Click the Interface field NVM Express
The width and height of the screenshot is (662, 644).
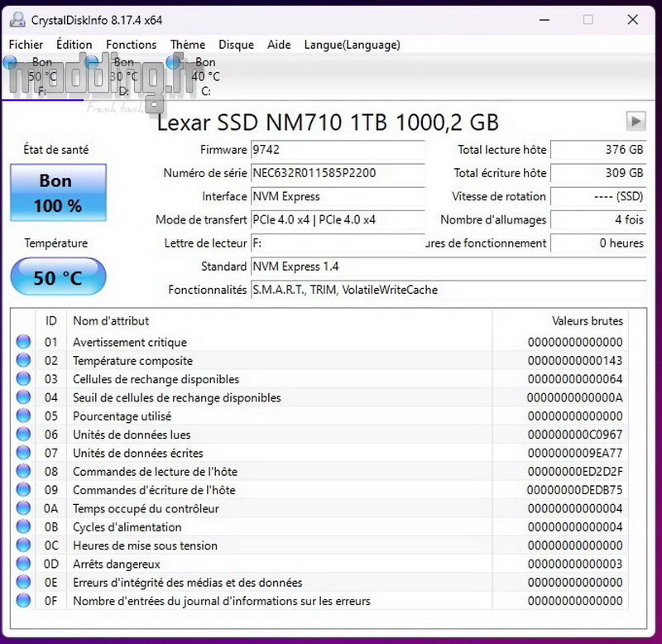click(x=338, y=197)
